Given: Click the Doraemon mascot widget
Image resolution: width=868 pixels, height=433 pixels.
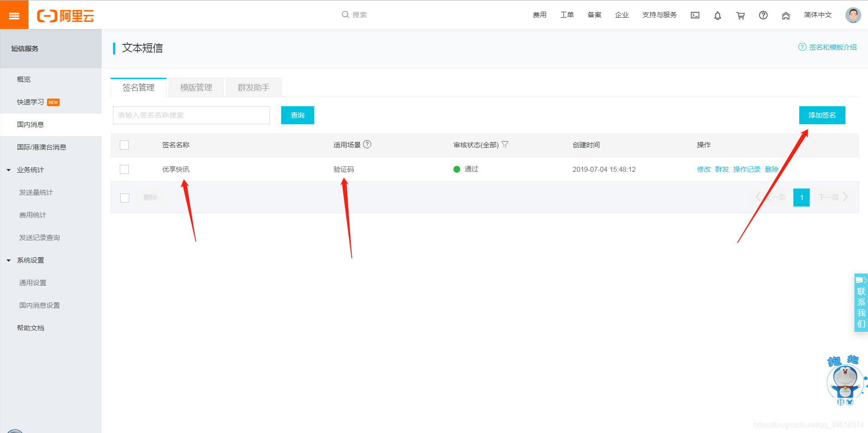Looking at the screenshot, I should point(845,380).
